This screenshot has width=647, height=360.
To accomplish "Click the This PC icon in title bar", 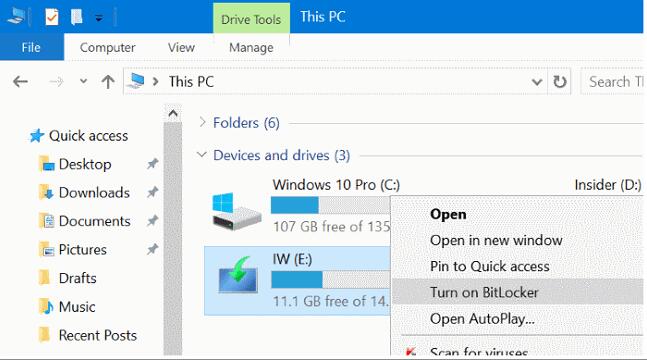I will (16, 17).
